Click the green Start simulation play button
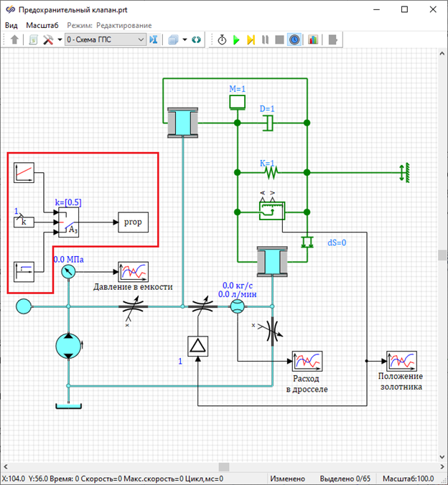The height and width of the screenshot is (485, 448). coord(236,40)
